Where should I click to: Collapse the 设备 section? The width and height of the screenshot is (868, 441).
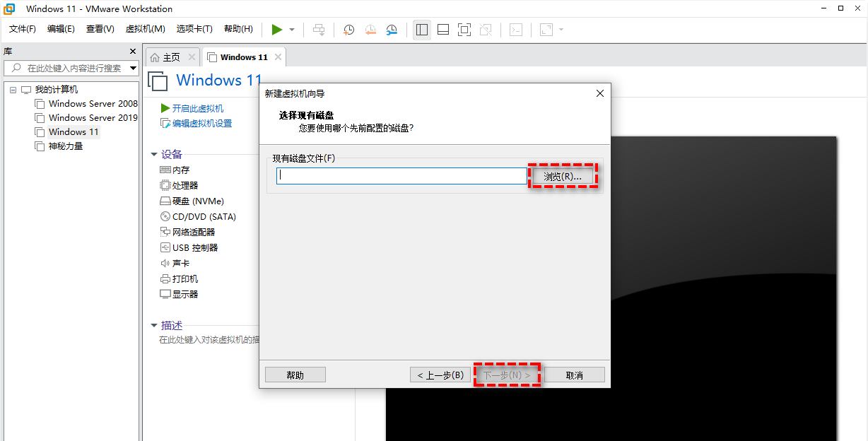[155, 154]
